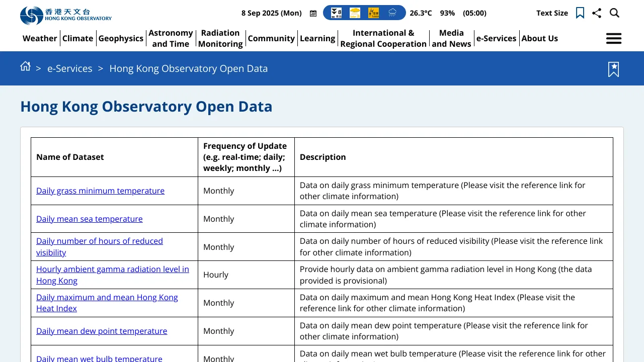Click the mean sea temperature description cell
The image size is (644, 362).
coord(454,219)
